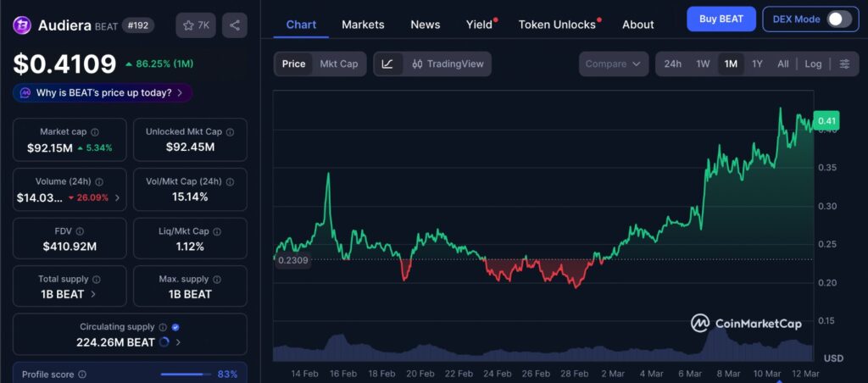Click the 1.12% Liq/Mkt Cap value
Screen dimensions: 868x383
coord(190,247)
